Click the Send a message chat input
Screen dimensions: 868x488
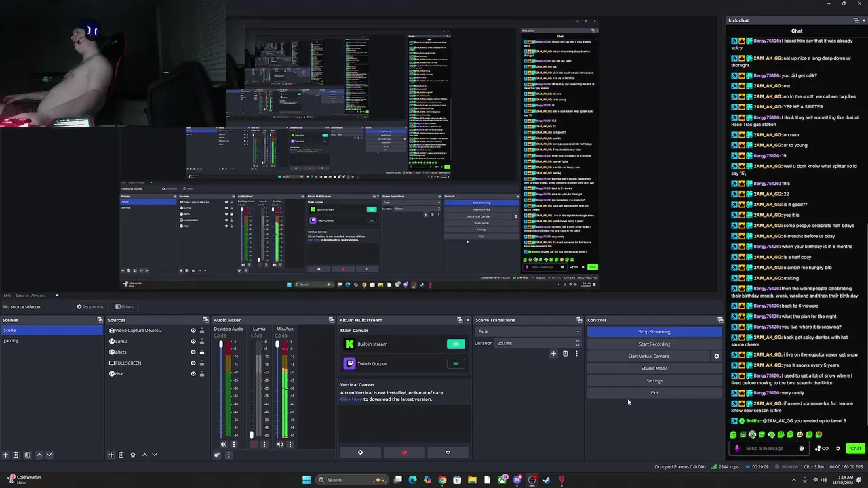(769, 448)
